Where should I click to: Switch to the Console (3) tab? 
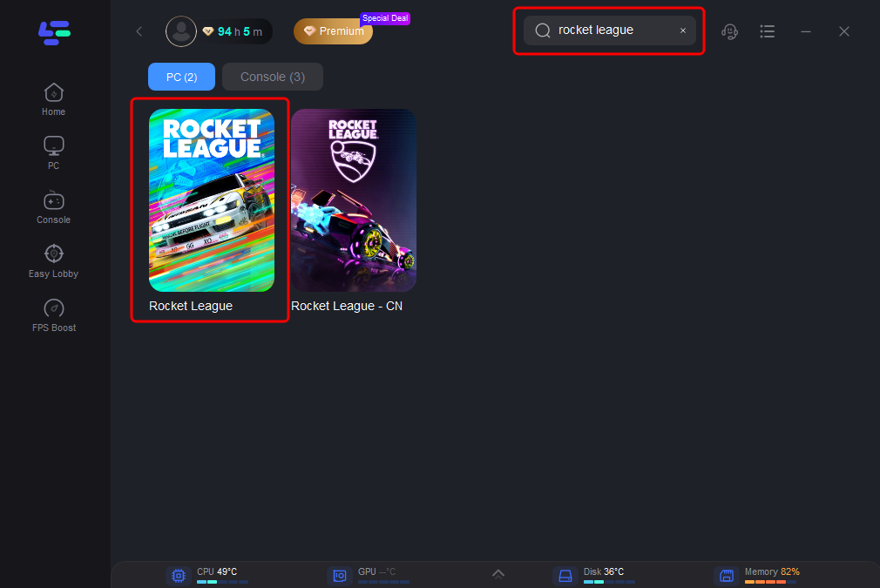273,77
